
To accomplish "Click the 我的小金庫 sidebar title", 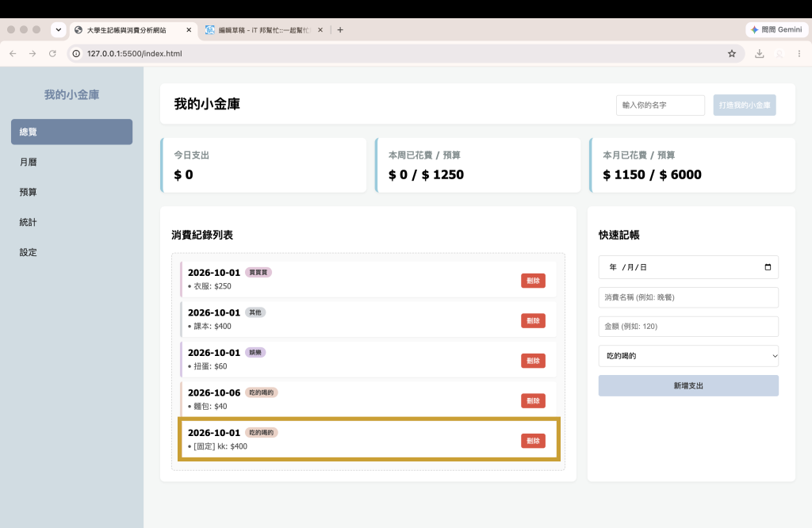I will pyautogui.click(x=71, y=94).
